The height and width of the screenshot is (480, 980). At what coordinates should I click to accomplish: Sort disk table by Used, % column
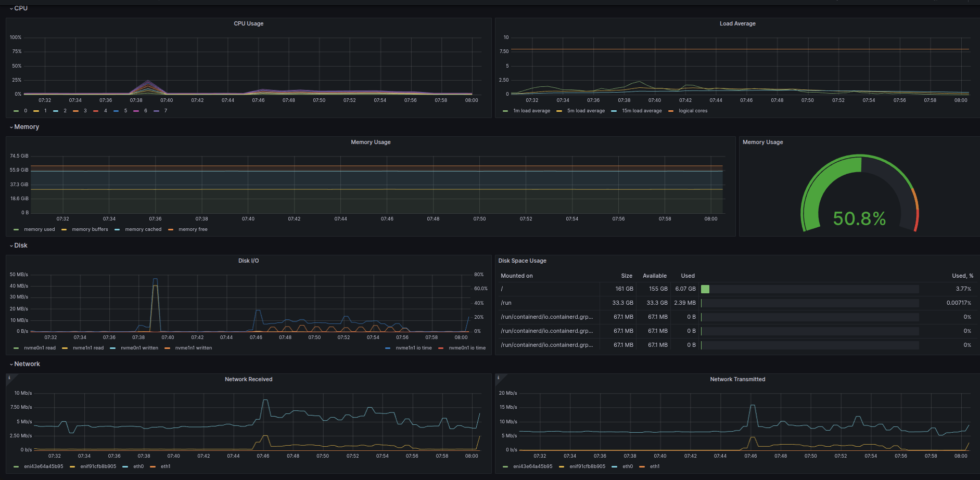[962, 276]
